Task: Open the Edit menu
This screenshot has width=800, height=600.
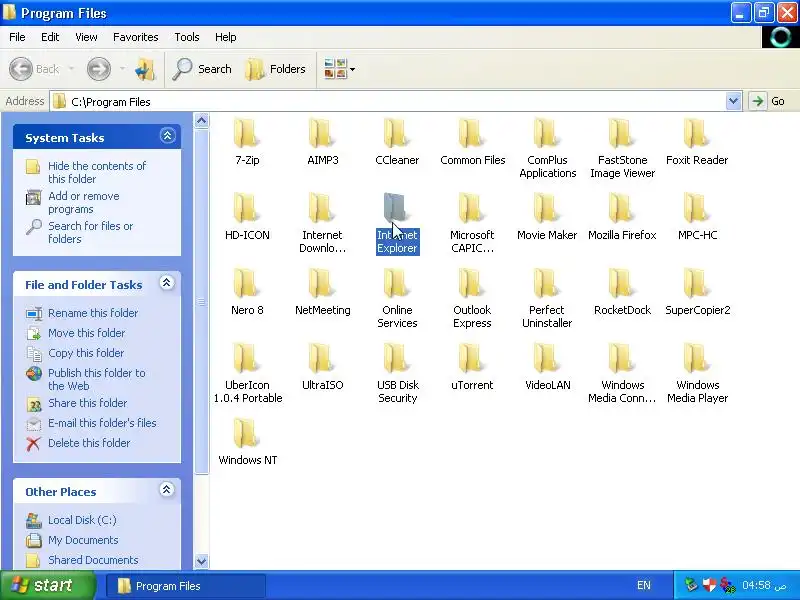Action: (x=50, y=37)
